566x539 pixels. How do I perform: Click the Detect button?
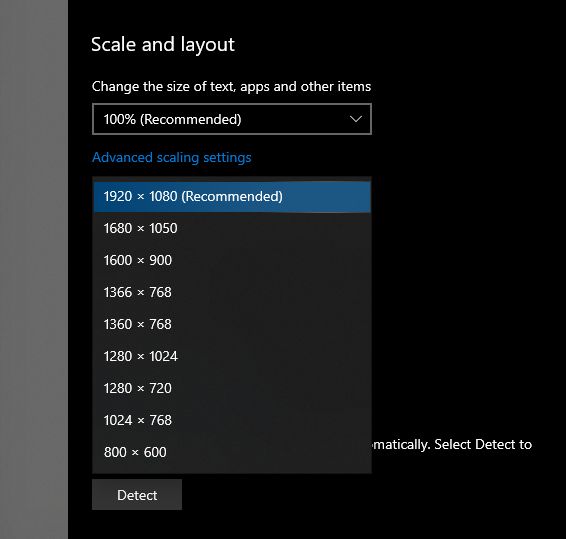(137, 495)
